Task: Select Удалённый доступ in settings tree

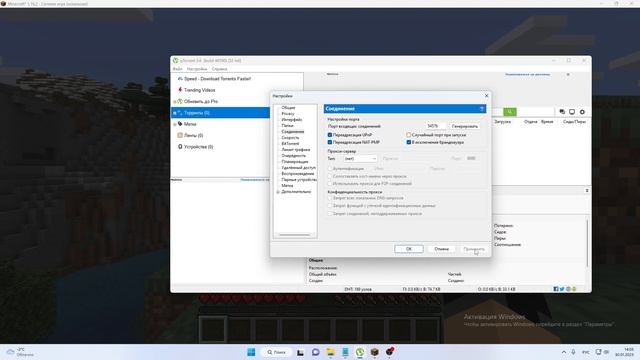Action: pyautogui.click(x=298, y=168)
